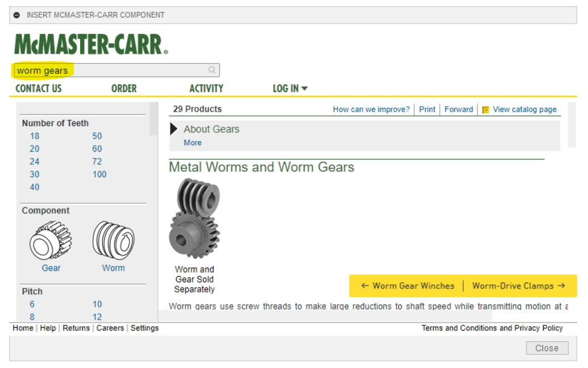This screenshot has width=588, height=368.
Task: Select the Worm component label
Action: [x=113, y=268]
